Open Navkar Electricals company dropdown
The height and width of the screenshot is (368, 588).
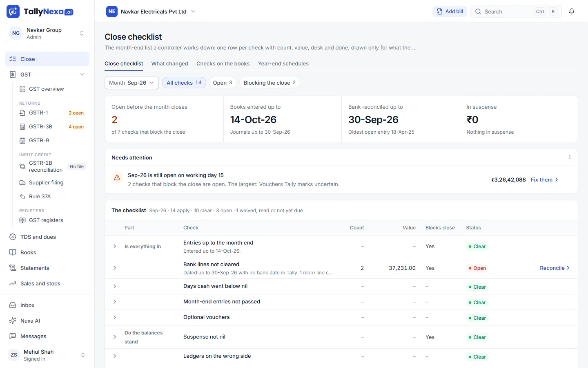coord(151,11)
